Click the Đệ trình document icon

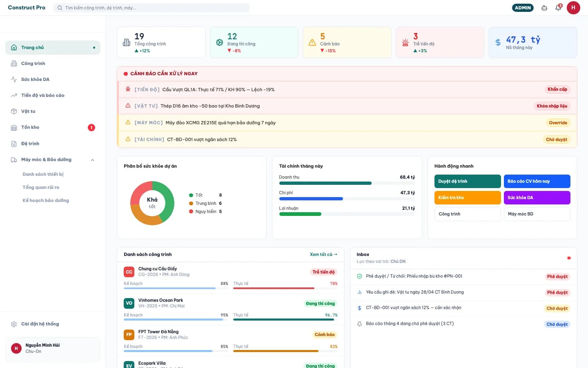[x=14, y=144]
